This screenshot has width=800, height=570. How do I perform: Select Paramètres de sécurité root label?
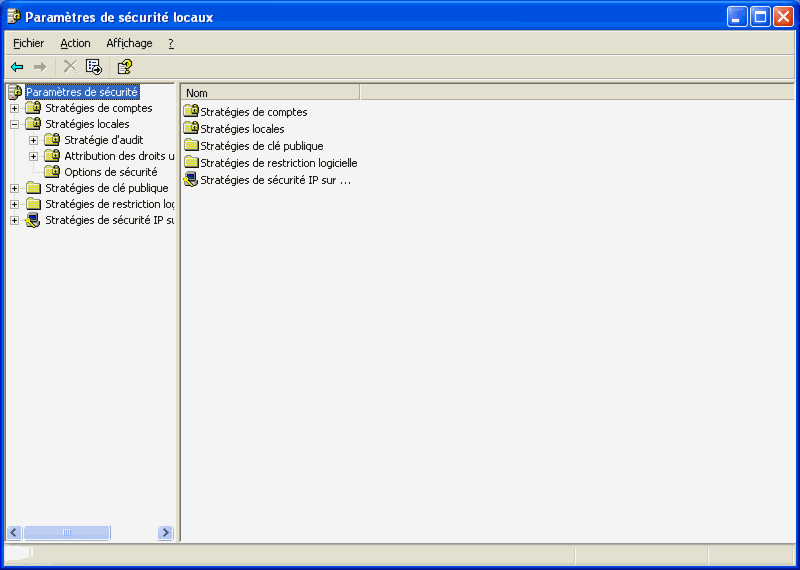coord(82,92)
